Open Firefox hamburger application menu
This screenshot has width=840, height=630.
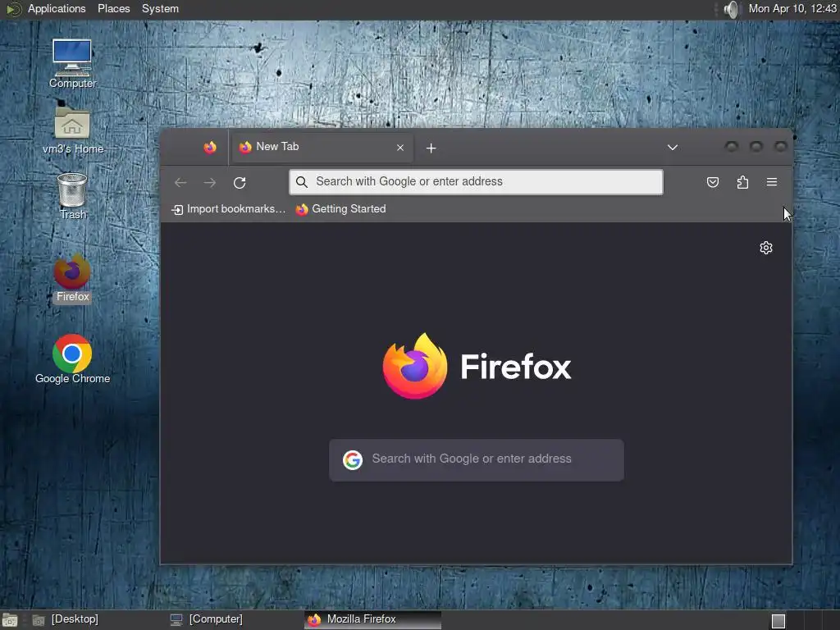(x=772, y=182)
